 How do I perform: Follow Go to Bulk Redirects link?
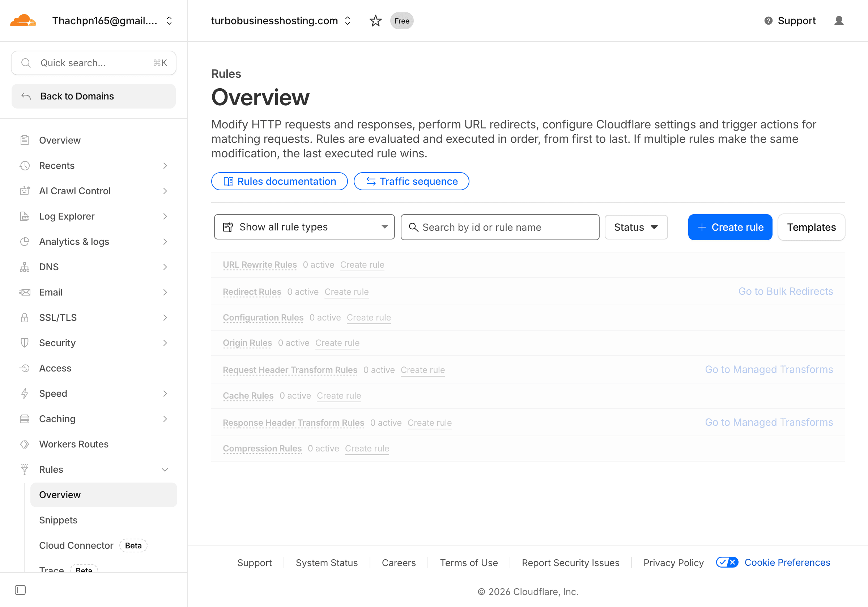pyautogui.click(x=786, y=291)
